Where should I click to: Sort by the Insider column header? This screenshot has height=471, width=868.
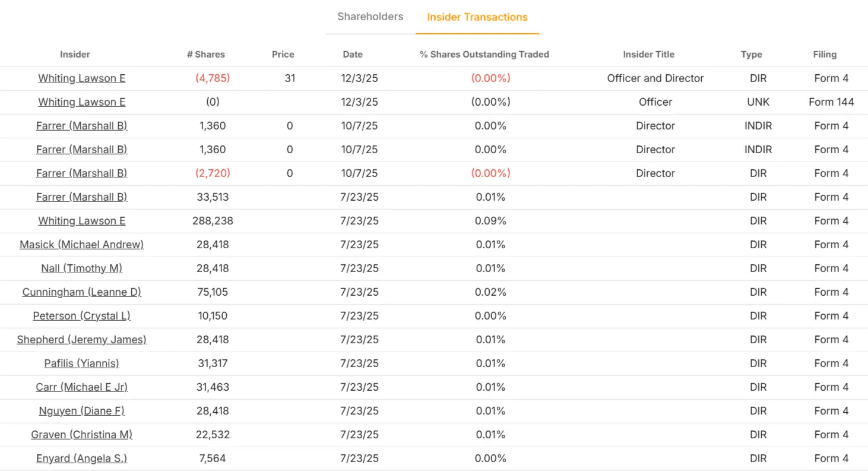click(75, 55)
